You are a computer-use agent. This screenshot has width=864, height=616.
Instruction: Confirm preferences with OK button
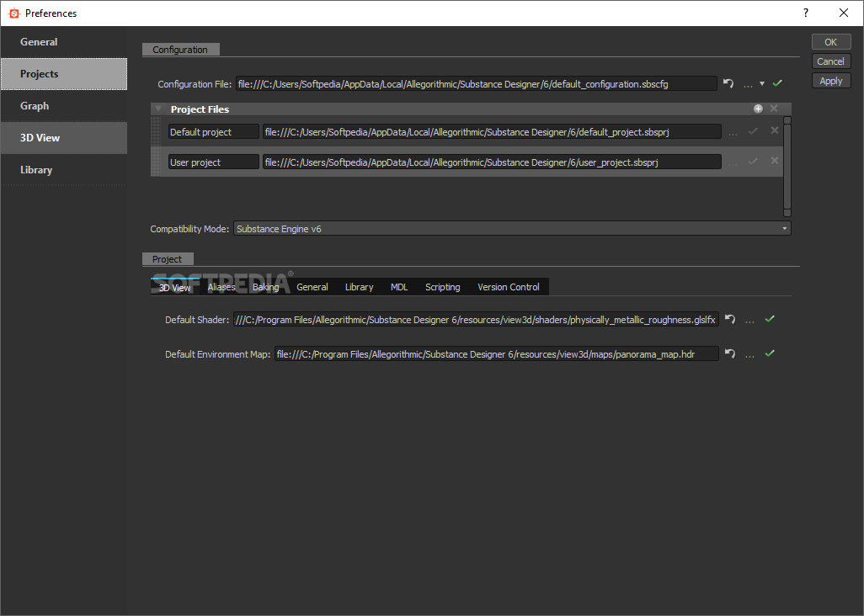point(831,42)
